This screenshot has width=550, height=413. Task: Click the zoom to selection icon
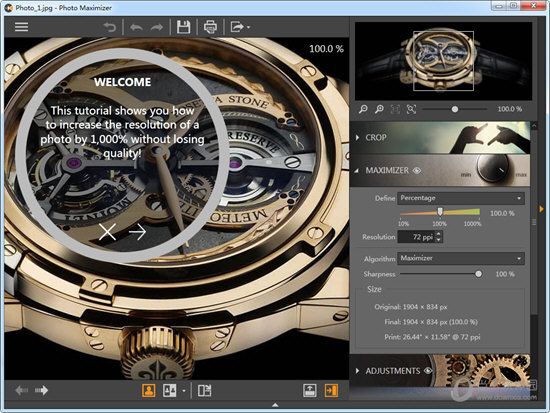pos(411,109)
